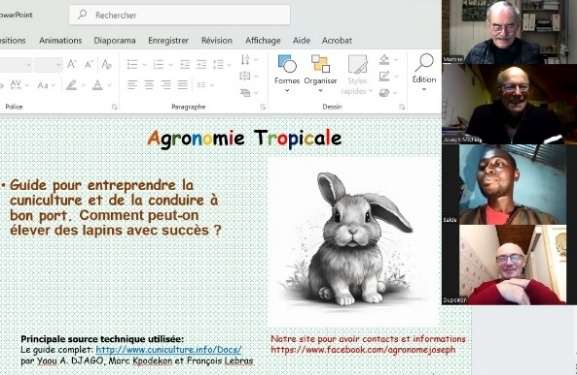
Task: Toggle left text alignment
Action: pyautogui.click(x=132, y=85)
